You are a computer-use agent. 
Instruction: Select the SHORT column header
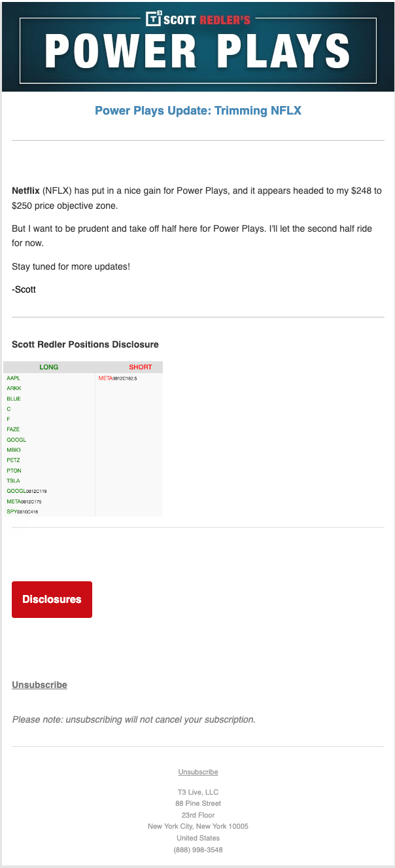[x=140, y=367]
